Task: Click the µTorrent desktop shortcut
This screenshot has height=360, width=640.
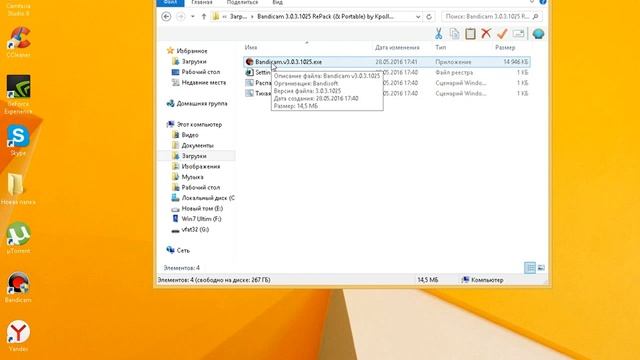Action: [18, 238]
